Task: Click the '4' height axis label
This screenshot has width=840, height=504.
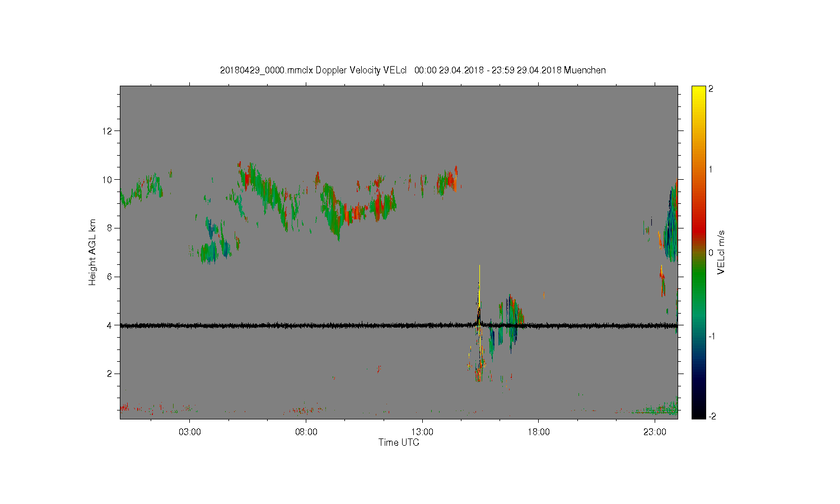Action: pyautogui.click(x=110, y=325)
